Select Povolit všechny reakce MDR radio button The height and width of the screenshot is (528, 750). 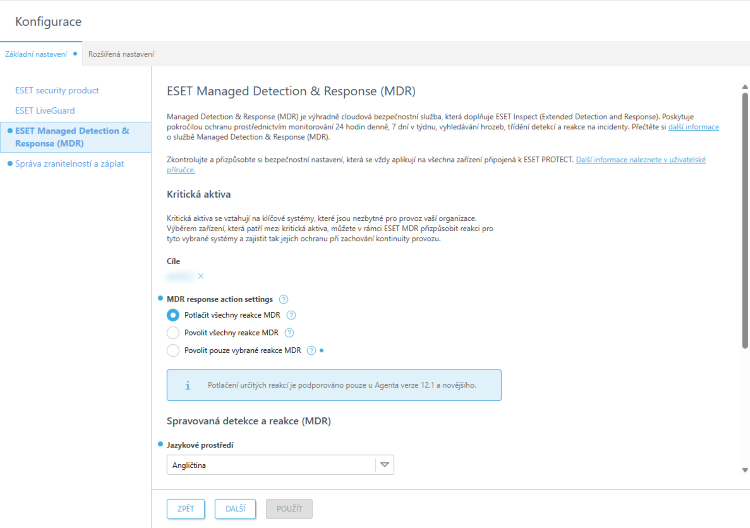pyautogui.click(x=173, y=332)
